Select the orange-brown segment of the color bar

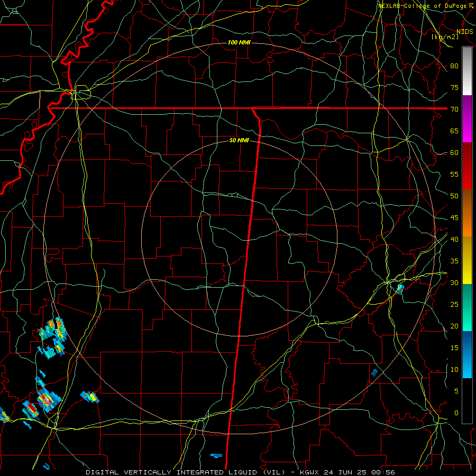pos(467,213)
